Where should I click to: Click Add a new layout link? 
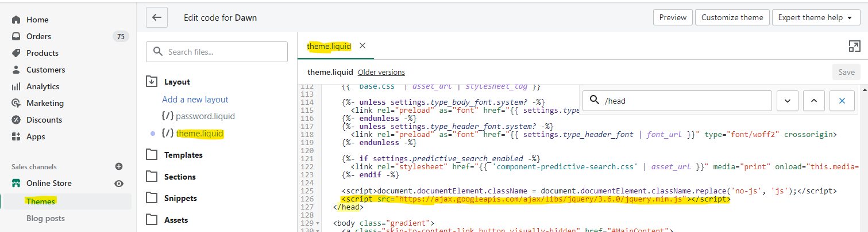coord(195,100)
